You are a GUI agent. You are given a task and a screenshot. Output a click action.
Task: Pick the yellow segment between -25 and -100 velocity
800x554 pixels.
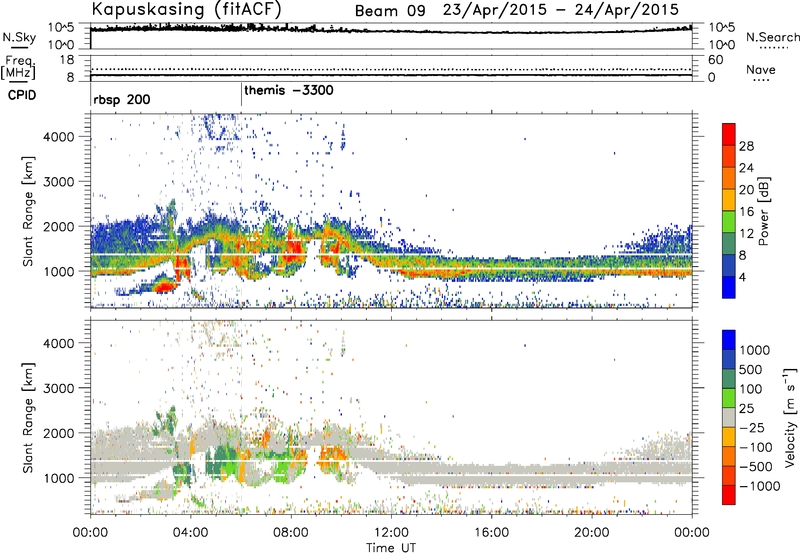click(x=729, y=437)
